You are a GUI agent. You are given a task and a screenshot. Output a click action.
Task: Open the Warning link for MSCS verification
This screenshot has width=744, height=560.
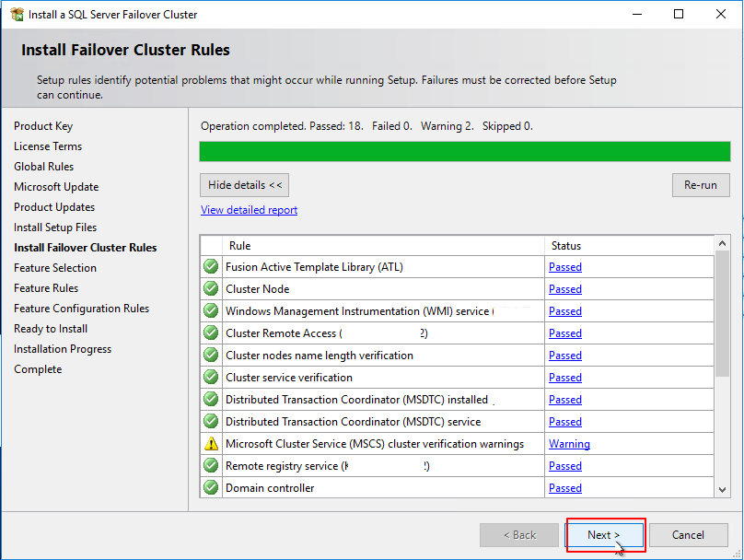(x=569, y=444)
